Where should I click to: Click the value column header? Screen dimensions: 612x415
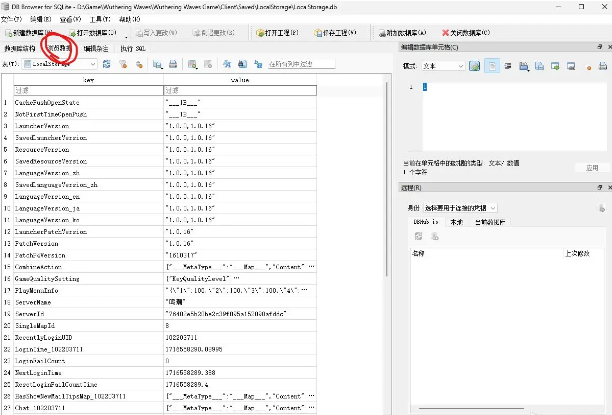239,79
